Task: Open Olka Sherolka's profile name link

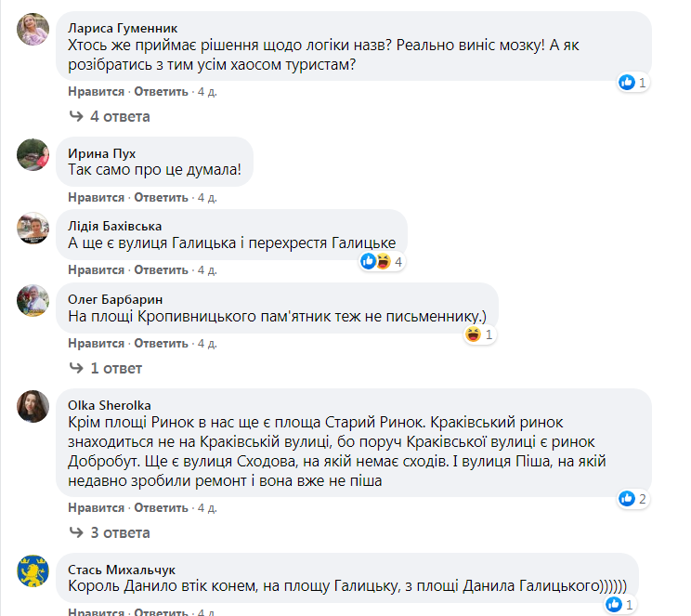Action: [x=110, y=404]
